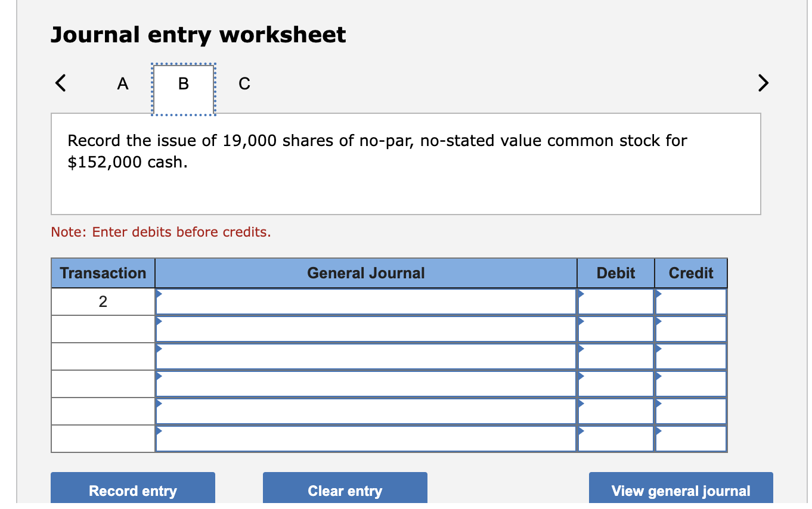Click the left chevron to view previous transaction
The height and width of the screenshot is (509, 812).
coord(60,83)
